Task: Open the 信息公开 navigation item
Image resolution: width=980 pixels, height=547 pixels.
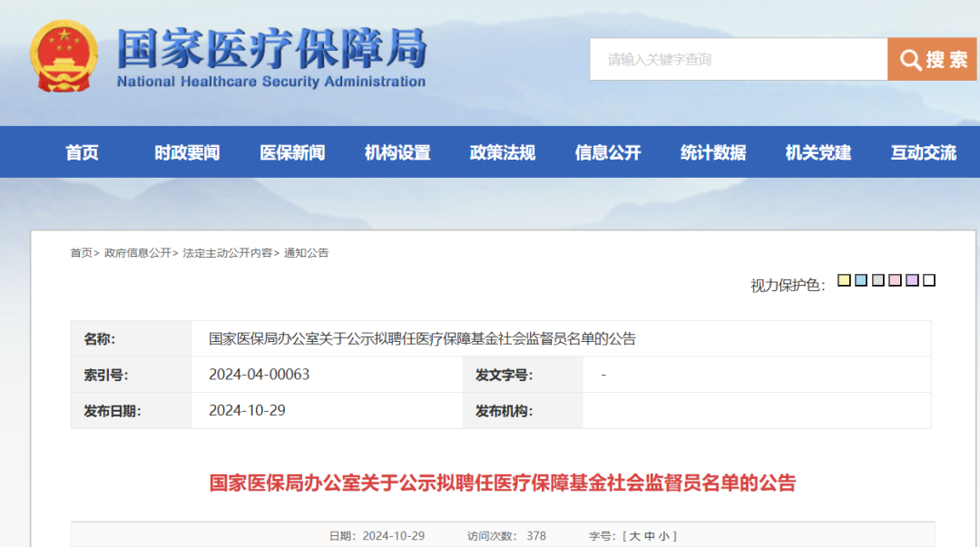Action: pos(608,152)
